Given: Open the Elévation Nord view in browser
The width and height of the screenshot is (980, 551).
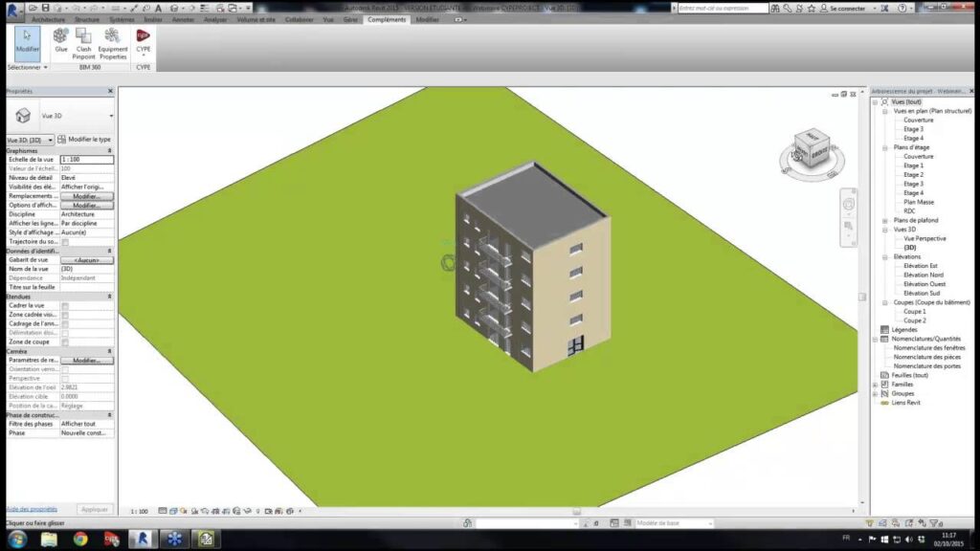Looking at the screenshot, I should click(x=923, y=275).
